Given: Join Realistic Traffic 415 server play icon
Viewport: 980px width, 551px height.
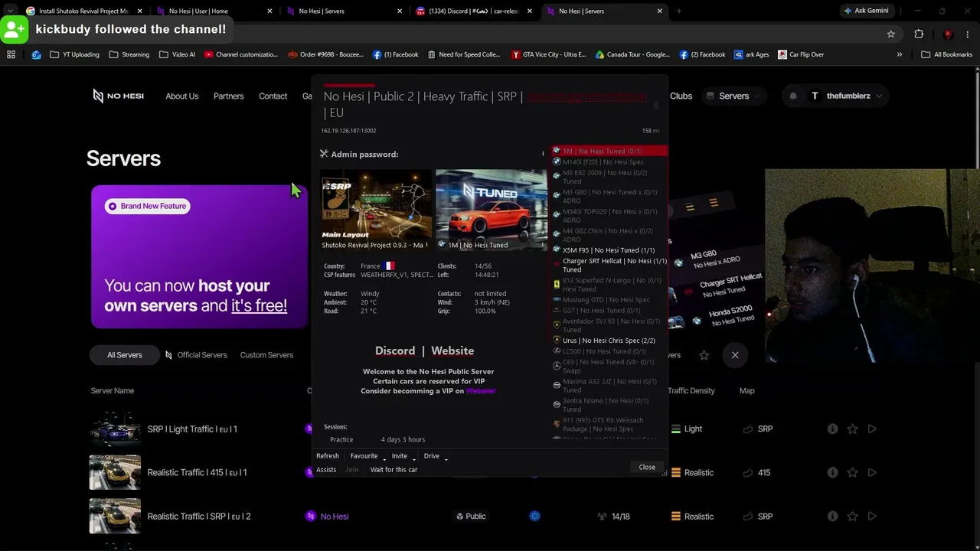Looking at the screenshot, I should pyautogui.click(x=872, y=473).
